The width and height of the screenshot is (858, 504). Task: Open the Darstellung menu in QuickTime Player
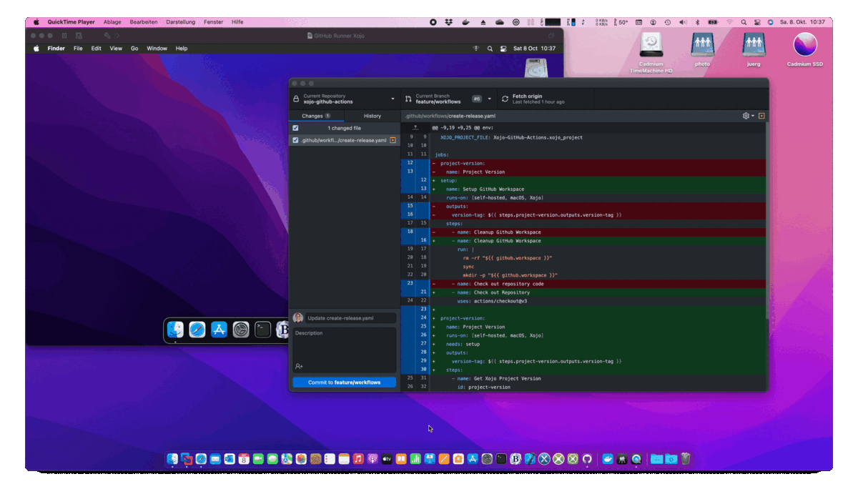[180, 22]
